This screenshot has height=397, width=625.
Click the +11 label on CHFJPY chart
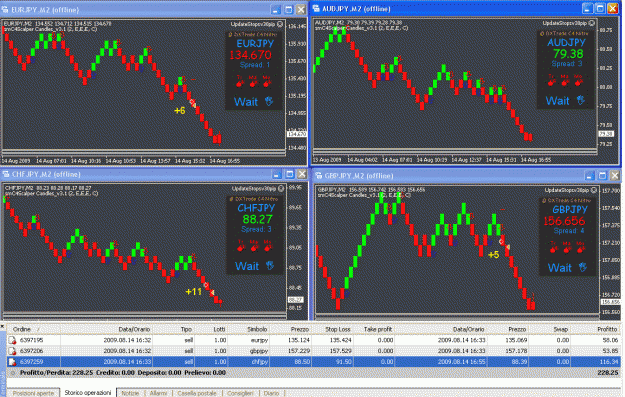click(x=194, y=292)
